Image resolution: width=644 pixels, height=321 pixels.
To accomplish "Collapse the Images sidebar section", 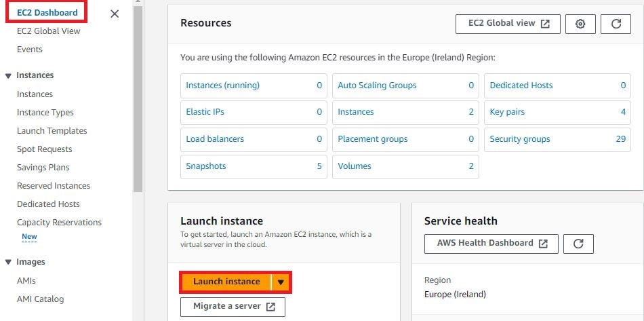I will click(8, 262).
